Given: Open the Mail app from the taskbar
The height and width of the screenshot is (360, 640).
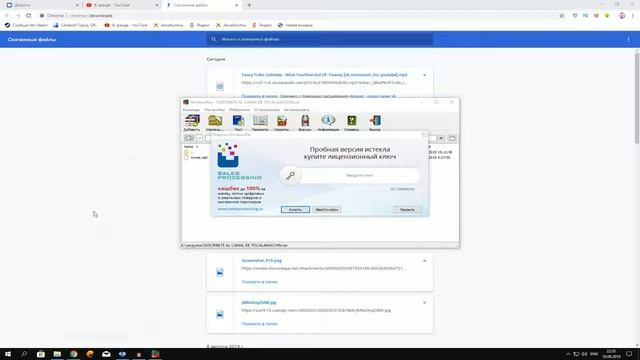Looking at the screenshot, I should point(106,354).
